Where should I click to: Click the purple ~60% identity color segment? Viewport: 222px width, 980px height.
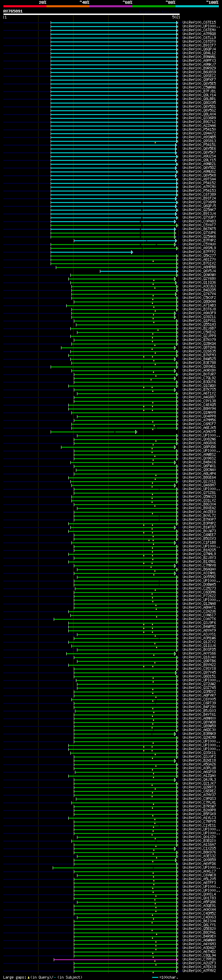[111, 6]
